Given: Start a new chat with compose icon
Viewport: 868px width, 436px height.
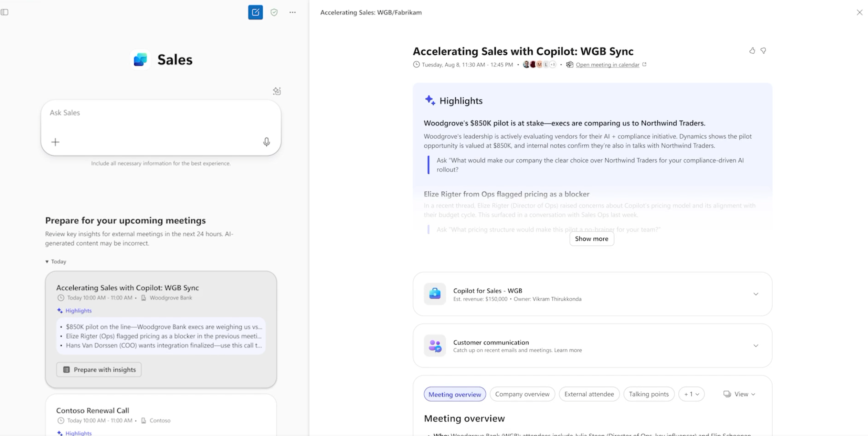Looking at the screenshot, I should point(255,12).
